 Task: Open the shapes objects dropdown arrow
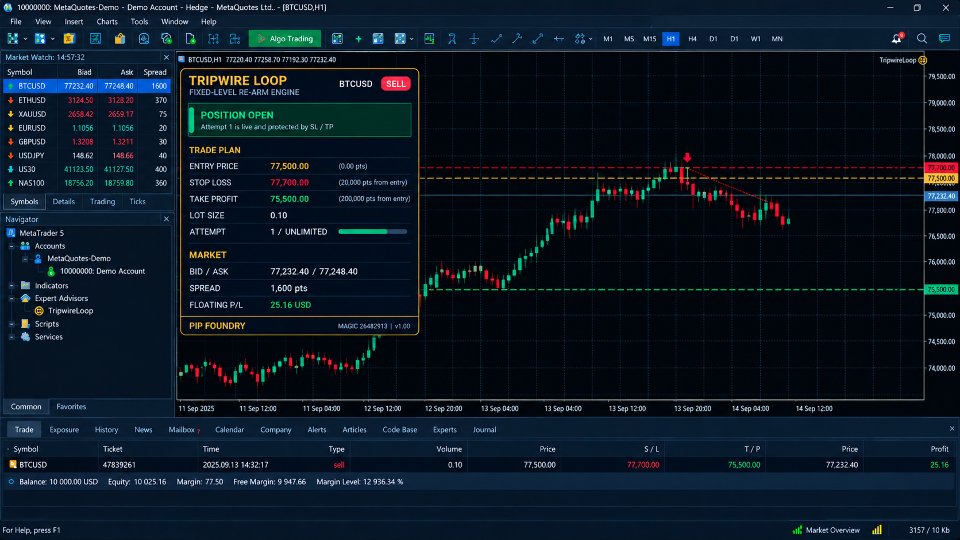pyautogui.click(x=590, y=39)
